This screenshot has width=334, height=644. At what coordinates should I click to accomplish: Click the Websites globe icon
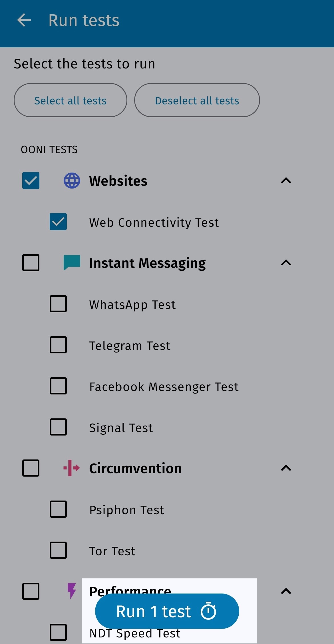click(72, 181)
